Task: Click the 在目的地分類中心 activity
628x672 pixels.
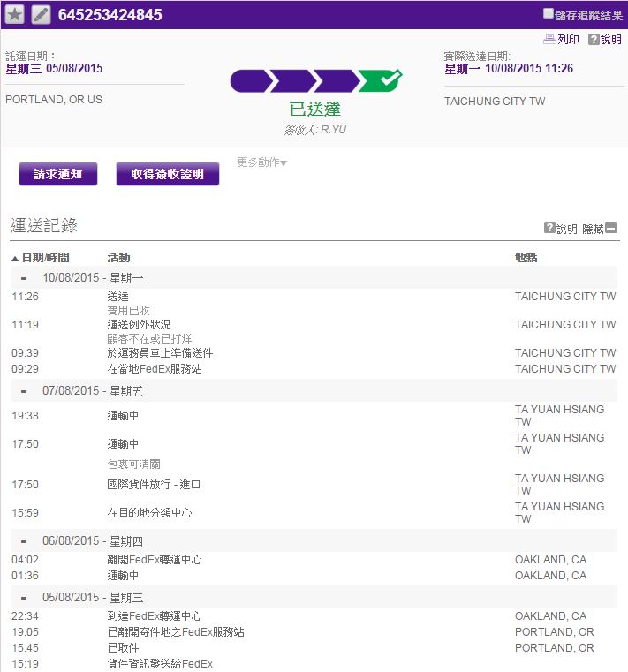Action: tap(149, 513)
